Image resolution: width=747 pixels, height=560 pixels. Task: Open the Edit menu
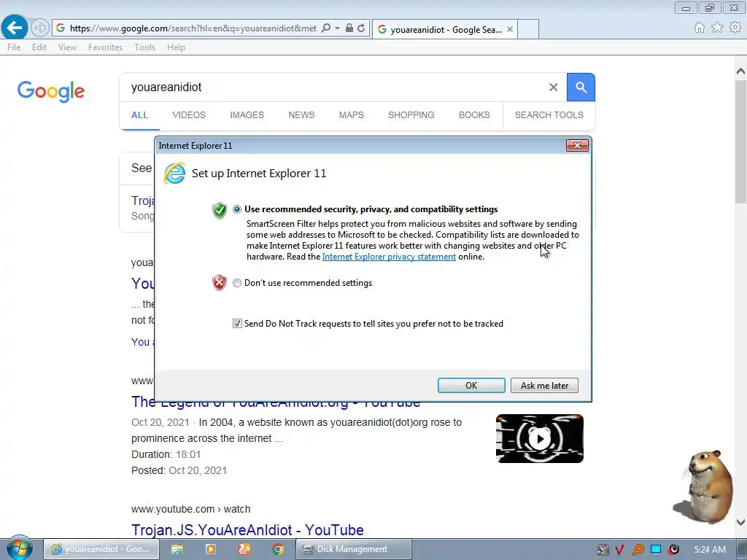39,47
